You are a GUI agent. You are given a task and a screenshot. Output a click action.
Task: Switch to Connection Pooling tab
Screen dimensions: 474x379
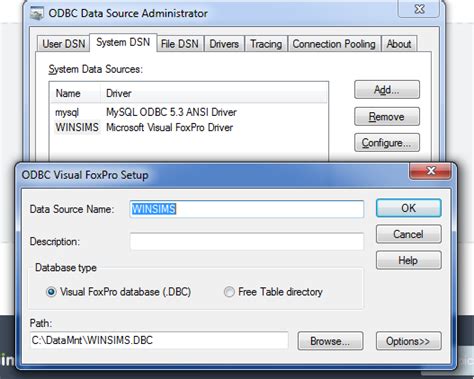(x=334, y=44)
